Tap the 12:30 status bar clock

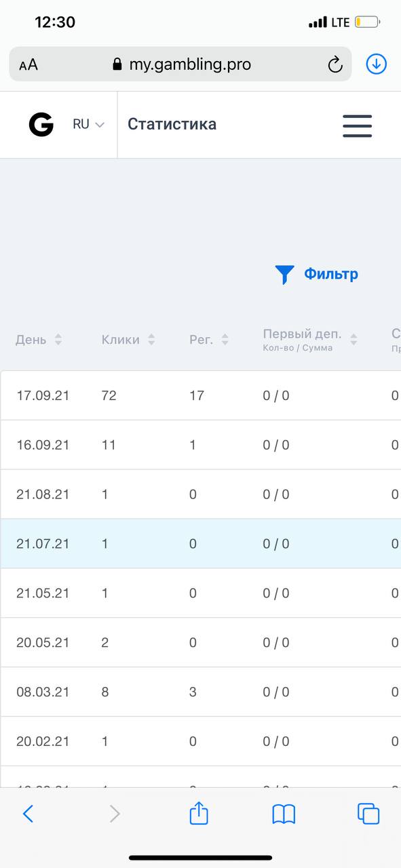click(55, 22)
